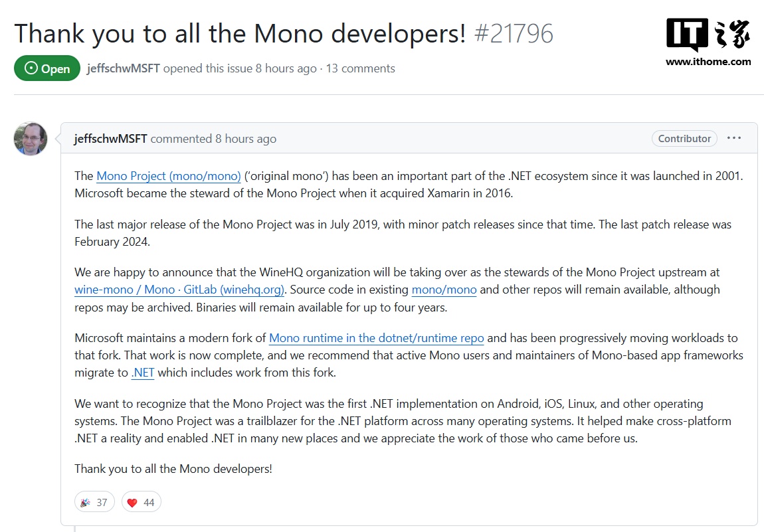Follow the mono/mono repo link in third paragraph
Viewport: 764px width, 532px height.
pyautogui.click(x=444, y=290)
